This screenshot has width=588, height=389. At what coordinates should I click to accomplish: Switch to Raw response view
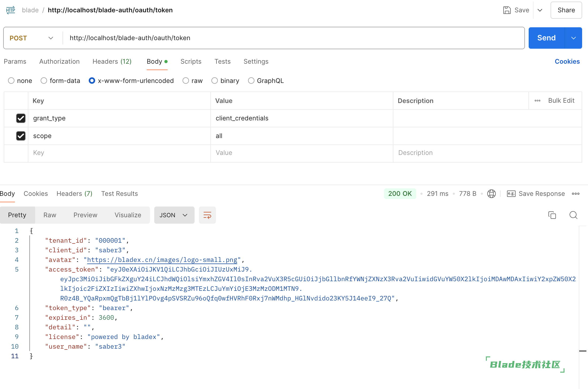coord(50,215)
